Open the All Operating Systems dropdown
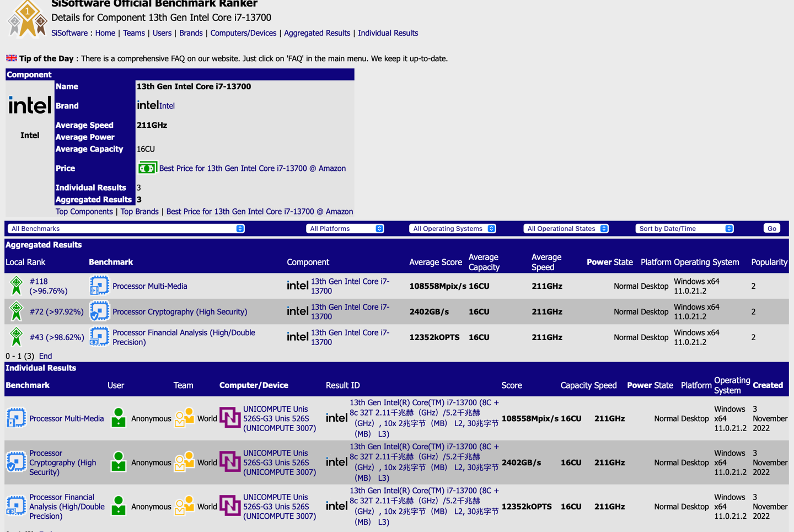This screenshot has width=794, height=532. 453,228
